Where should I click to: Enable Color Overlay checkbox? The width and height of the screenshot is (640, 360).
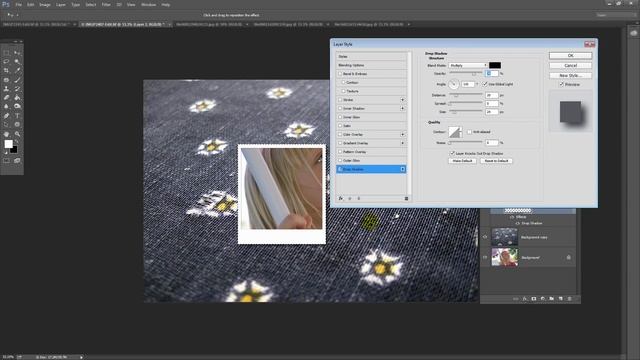(340, 134)
